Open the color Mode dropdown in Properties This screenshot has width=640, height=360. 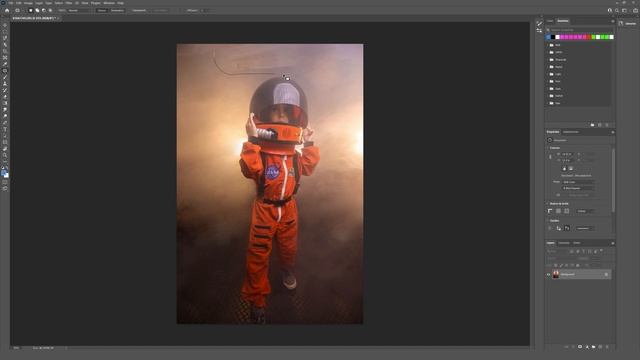[x=579, y=182]
